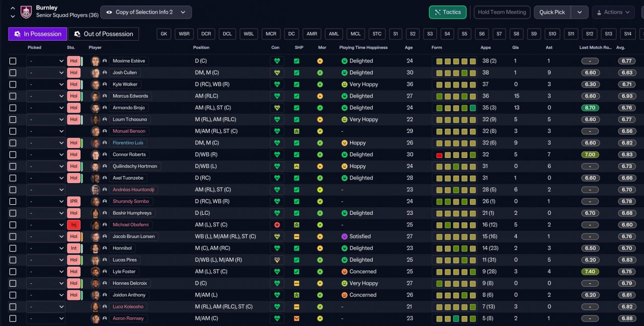Select the In Possession tab
The width and height of the screenshot is (644, 326).
click(x=38, y=34)
